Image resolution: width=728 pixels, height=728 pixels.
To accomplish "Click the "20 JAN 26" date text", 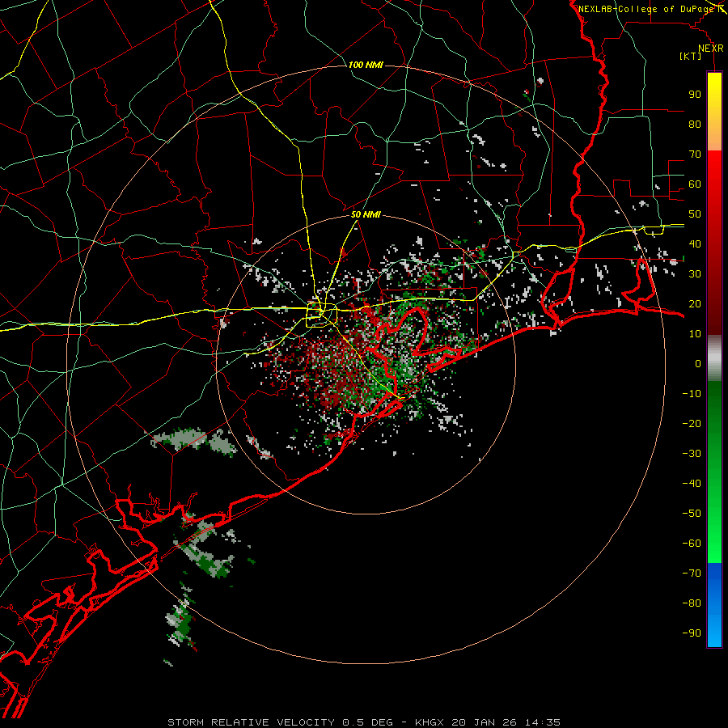I will point(485,722).
